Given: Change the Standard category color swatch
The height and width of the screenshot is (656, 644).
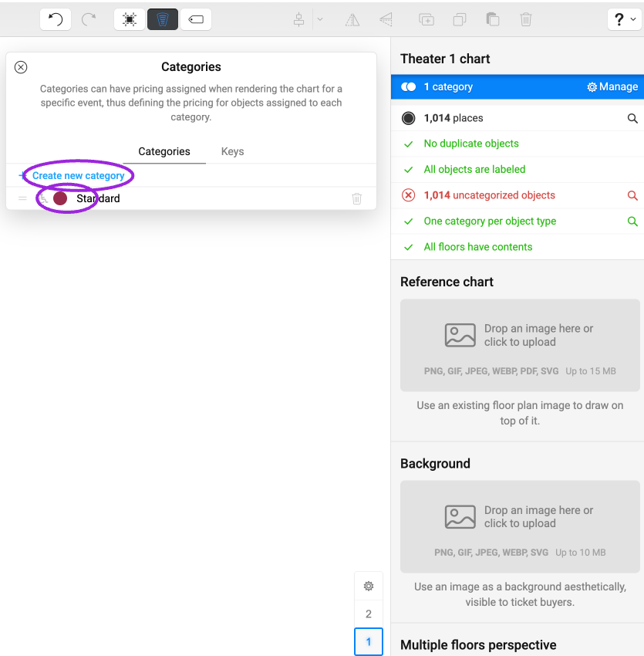Looking at the screenshot, I should pos(60,198).
